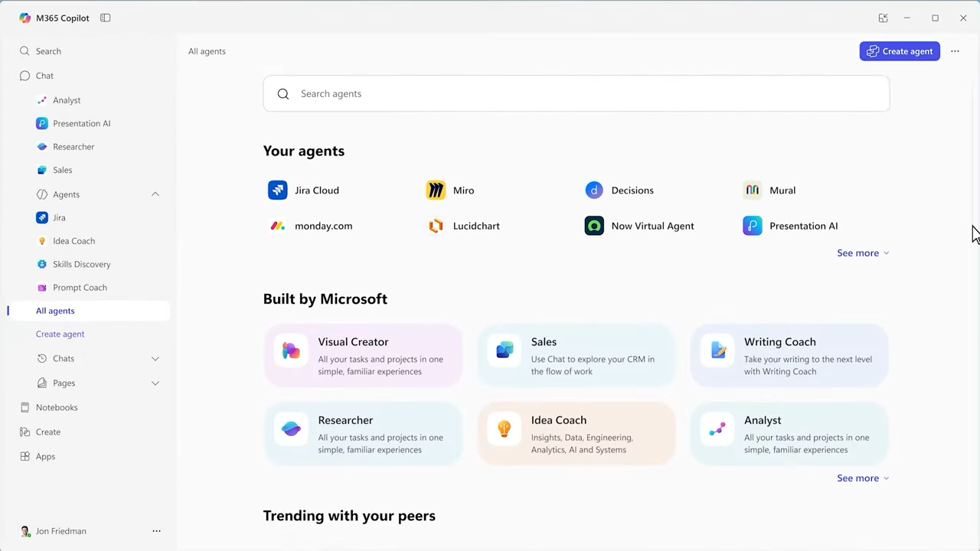This screenshot has height=551, width=980.
Task: Expand See more under Your agents
Action: click(x=863, y=253)
